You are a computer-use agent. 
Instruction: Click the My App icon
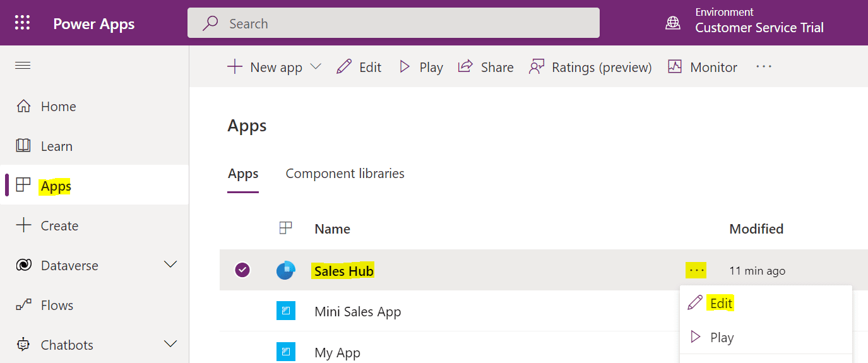tap(285, 352)
